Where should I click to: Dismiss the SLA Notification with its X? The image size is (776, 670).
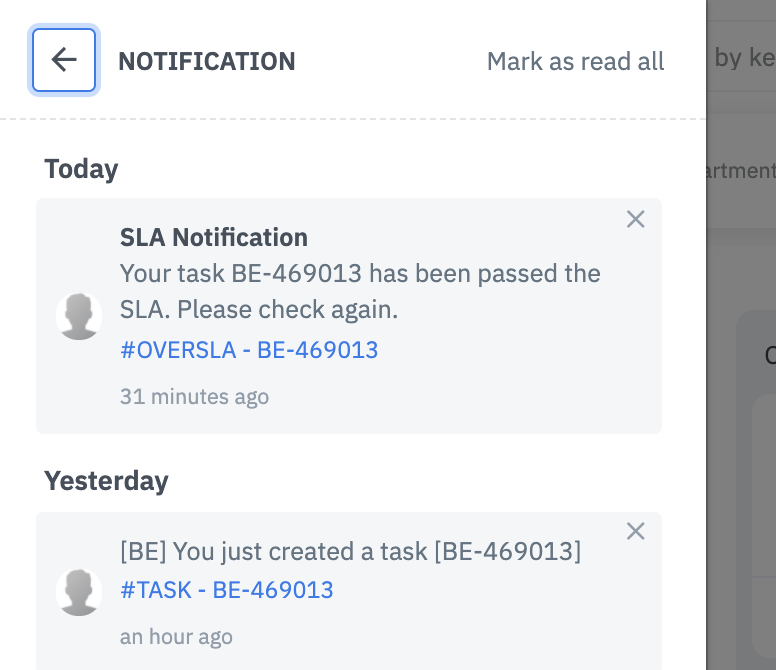point(635,219)
